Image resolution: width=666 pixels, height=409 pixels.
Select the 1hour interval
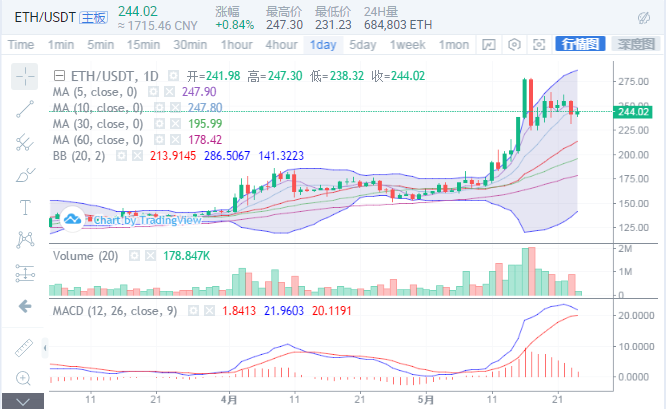pyautogui.click(x=237, y=45)
